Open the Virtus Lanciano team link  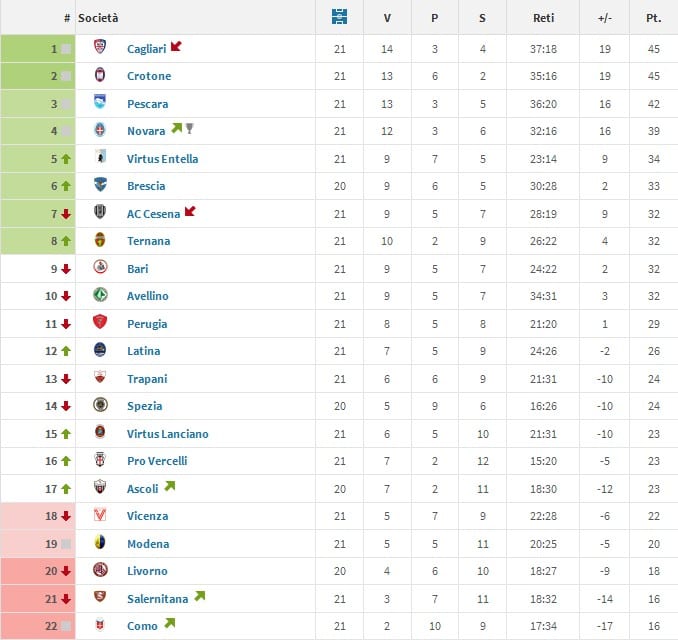(168, 434)
